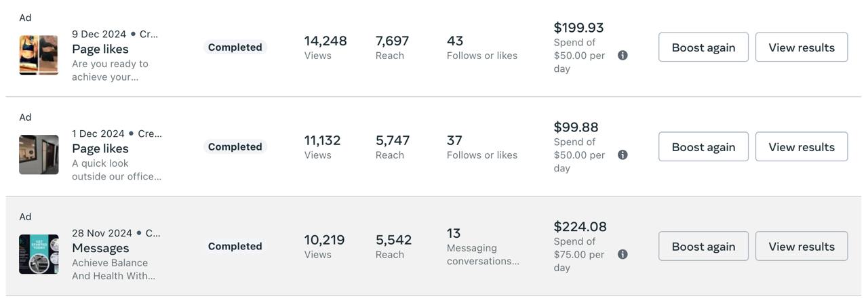Click the 'A quick look outside our office' description
The image size is (868, 307).
coord(117,170)
